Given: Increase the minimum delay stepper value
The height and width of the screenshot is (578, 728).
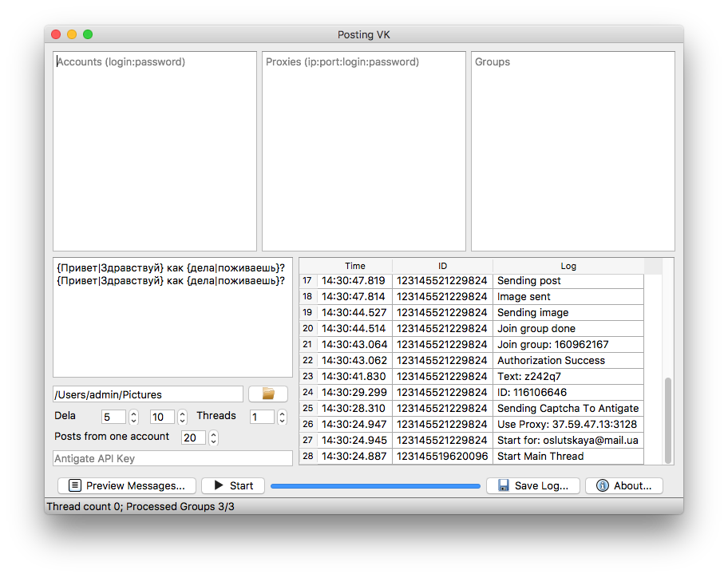Looking at the screenshot, I should click(x=134, y=414).
